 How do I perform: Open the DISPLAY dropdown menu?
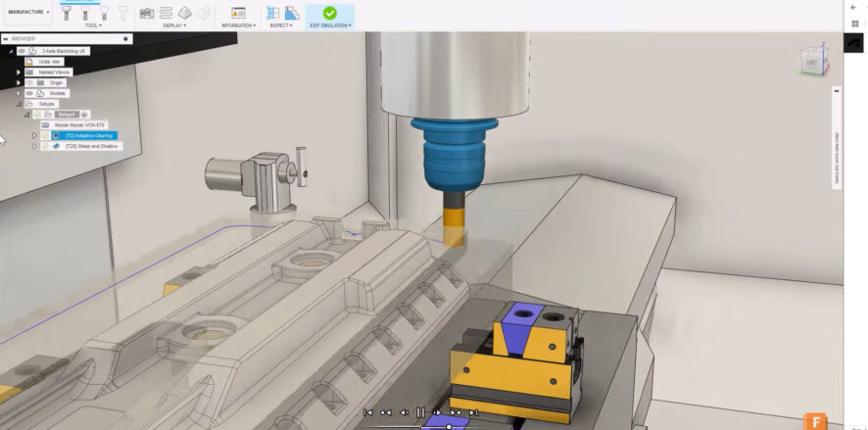174,25
